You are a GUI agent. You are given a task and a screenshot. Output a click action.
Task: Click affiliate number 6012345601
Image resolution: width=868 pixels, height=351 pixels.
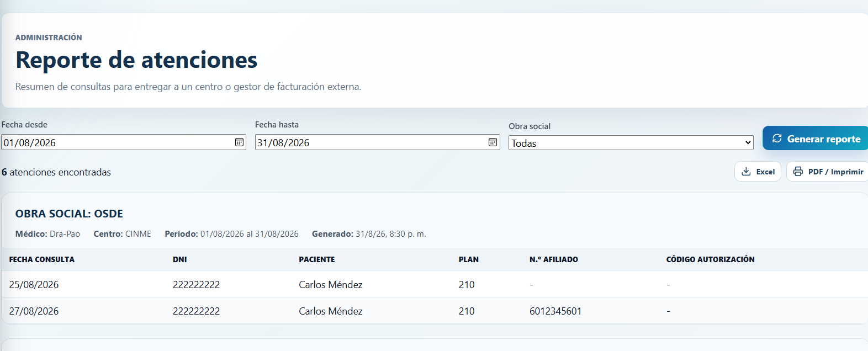(555, 311)
